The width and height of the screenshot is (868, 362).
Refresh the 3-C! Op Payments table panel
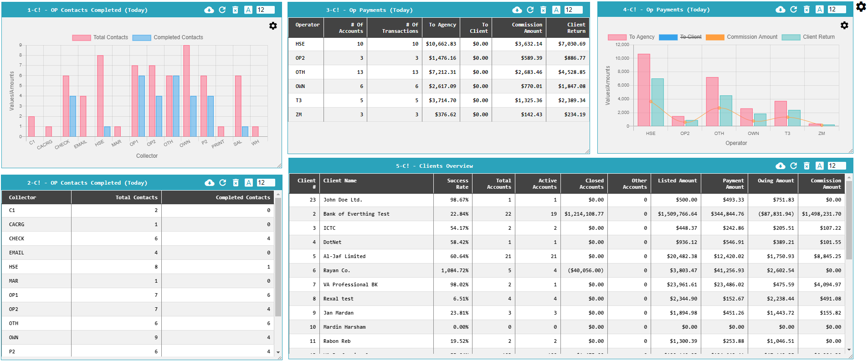pyautogui.click(x=530, y=10)
